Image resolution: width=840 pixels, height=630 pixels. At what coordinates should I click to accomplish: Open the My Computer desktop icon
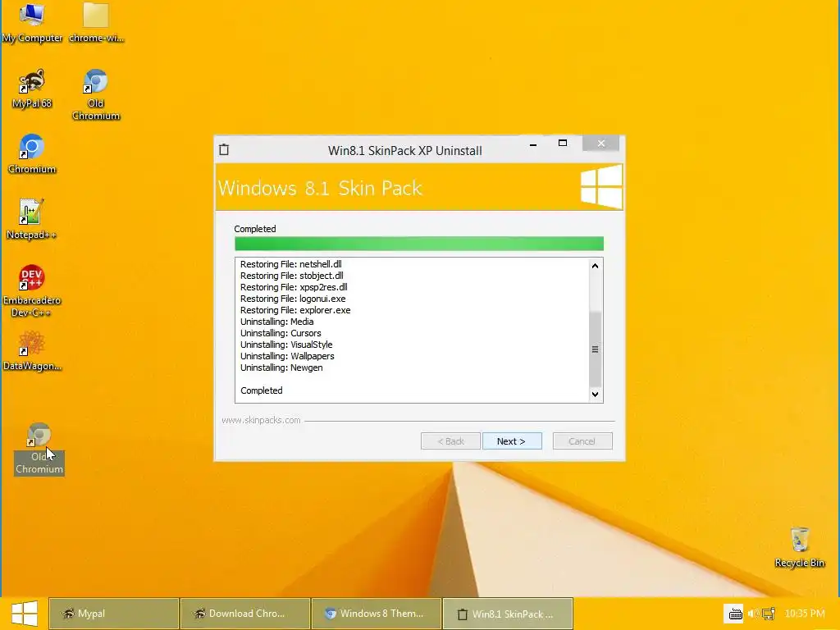click(32, 22)
